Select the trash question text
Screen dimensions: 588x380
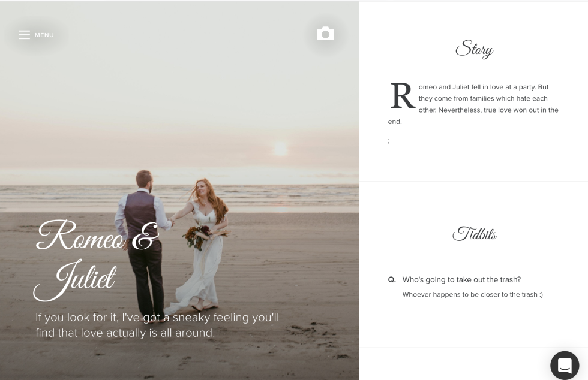(x=461, y=279)
